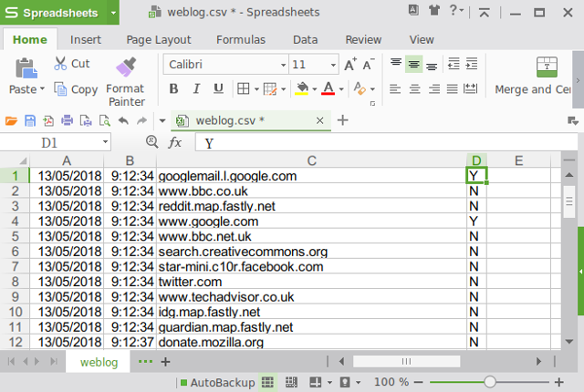Expand the borders dropdown arrow
Screen dimensions: 584x392
point(256,89)
